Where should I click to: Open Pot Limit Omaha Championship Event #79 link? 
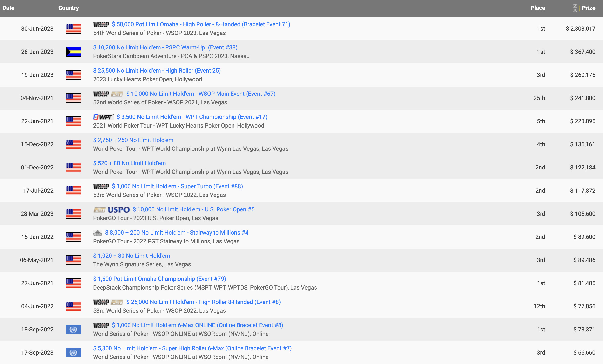(x=159, y=279)
